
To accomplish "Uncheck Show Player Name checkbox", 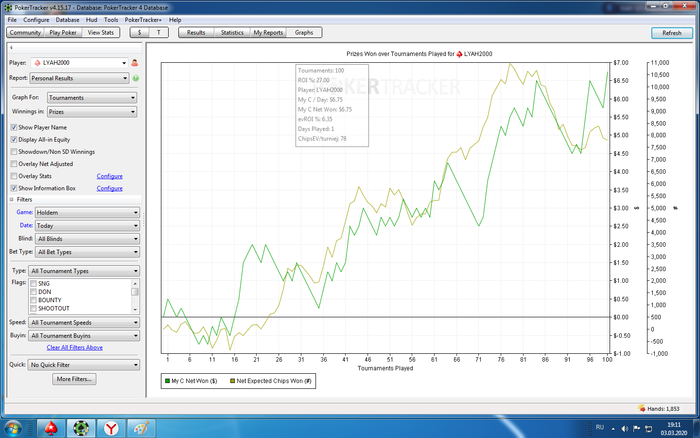I will coord(14,128).
